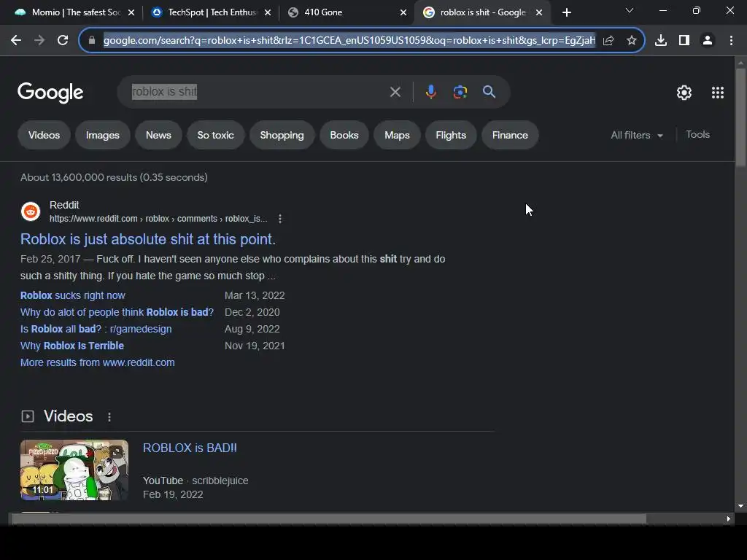The height and width of the screenshot is (560, 747).
Task: Open a new tab with the plus button
Action: point(566,12)
